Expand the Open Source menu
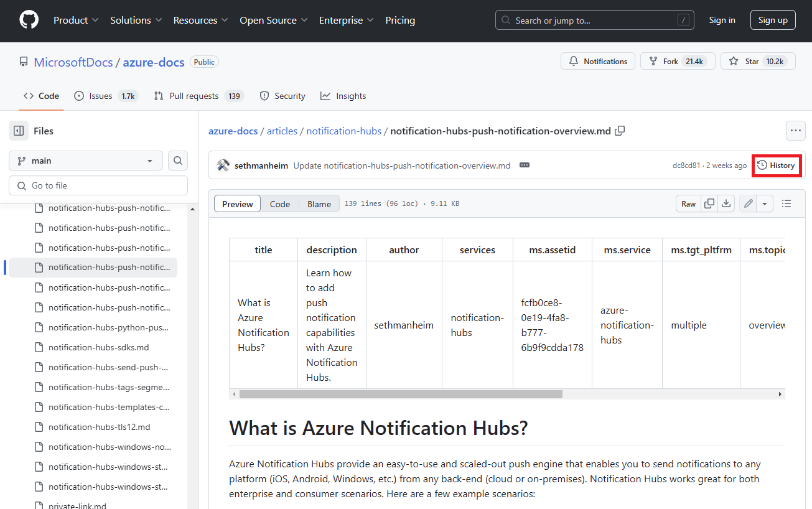Screen dimensions: 812x509 [273, 20]
